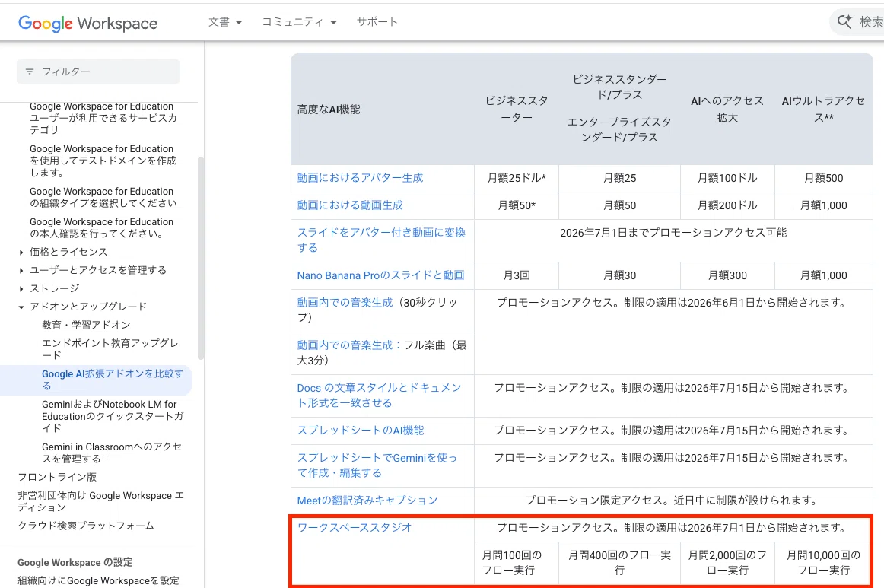Screen dimensions: 884x588
Task: Click the 月間2,000回のフロー実行 cell
Action: (x=727, y=563)
